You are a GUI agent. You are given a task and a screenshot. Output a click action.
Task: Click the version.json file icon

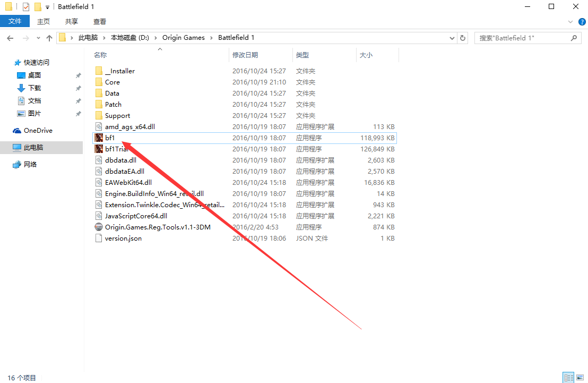click(x=99, y=238)
